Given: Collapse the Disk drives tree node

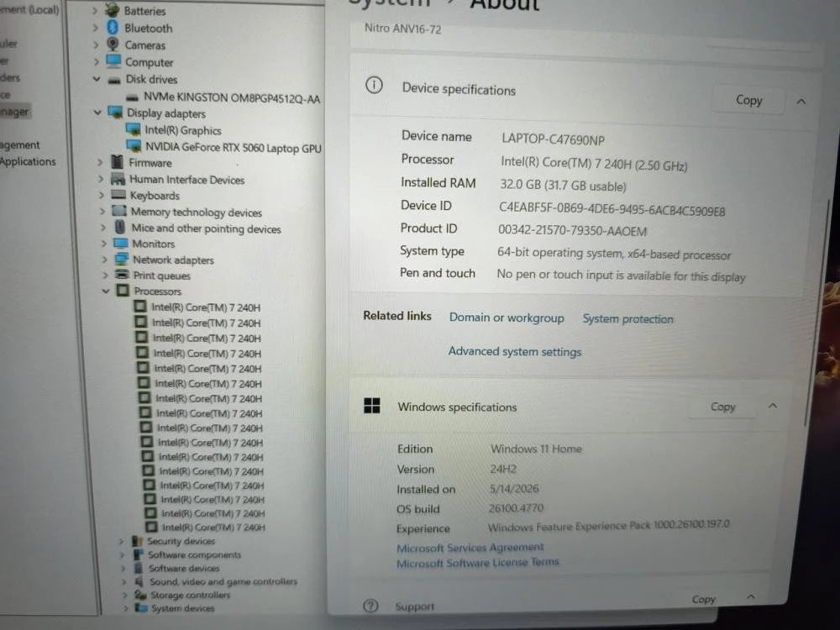Looking at the screenshot, I should click(97, 79).
